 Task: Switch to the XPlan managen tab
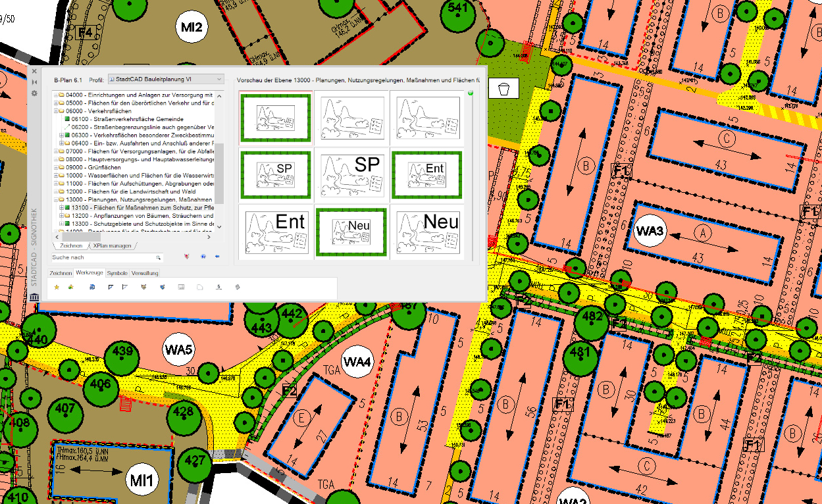112,245
